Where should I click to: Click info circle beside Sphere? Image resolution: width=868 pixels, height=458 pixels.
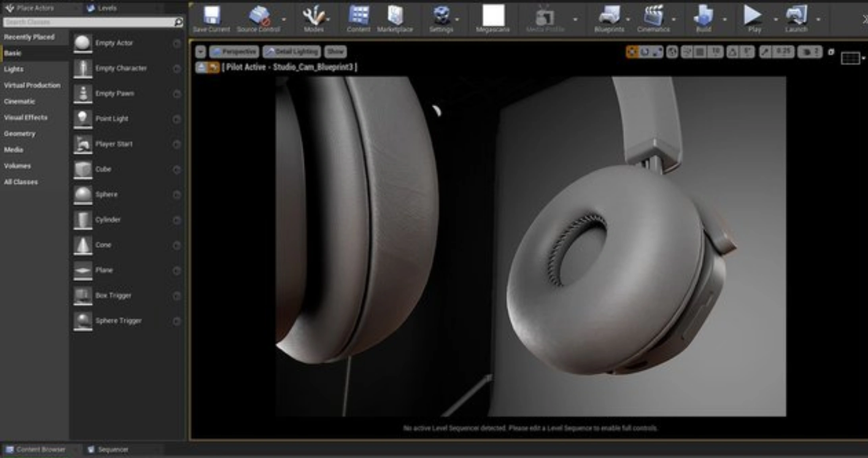click(177, 194)
